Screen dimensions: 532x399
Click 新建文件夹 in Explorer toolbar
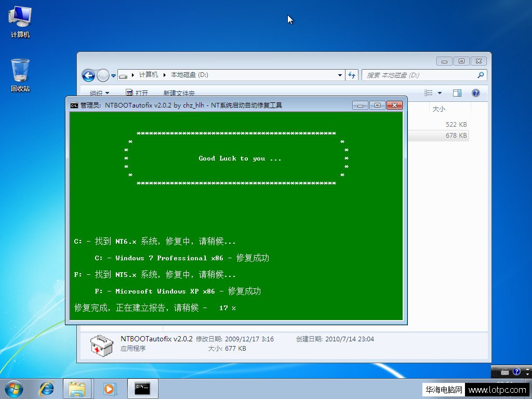179,93
